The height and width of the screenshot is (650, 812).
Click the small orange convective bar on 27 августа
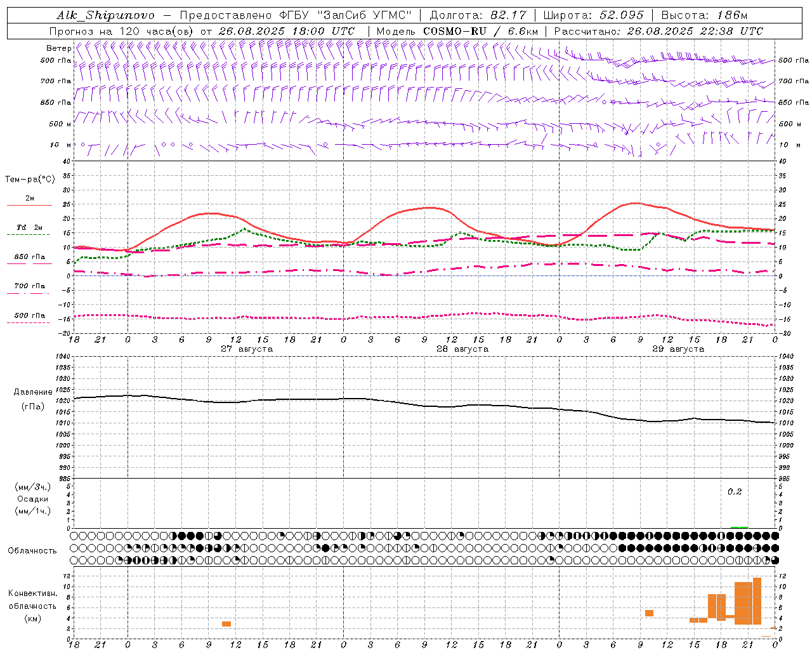pos(226,624)
